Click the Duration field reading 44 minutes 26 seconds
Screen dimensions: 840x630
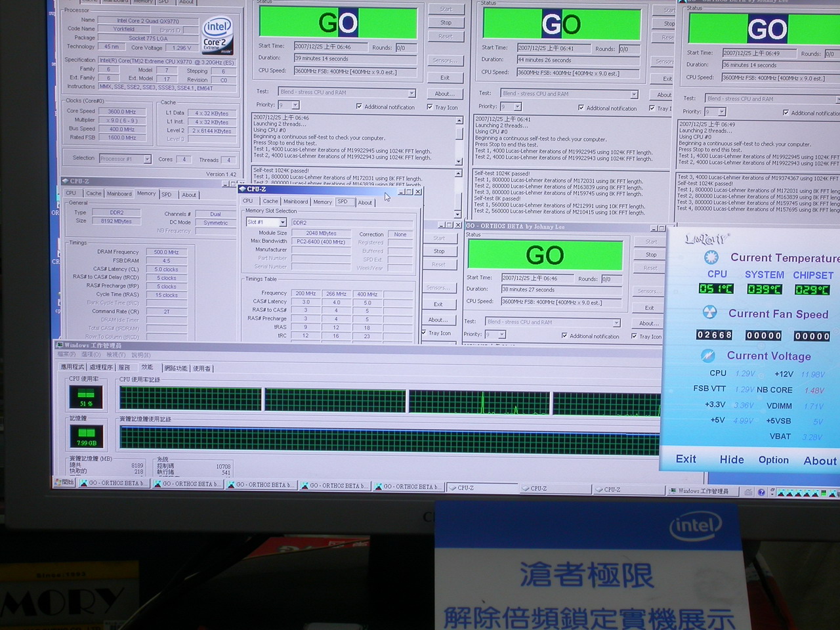point(578,60)
